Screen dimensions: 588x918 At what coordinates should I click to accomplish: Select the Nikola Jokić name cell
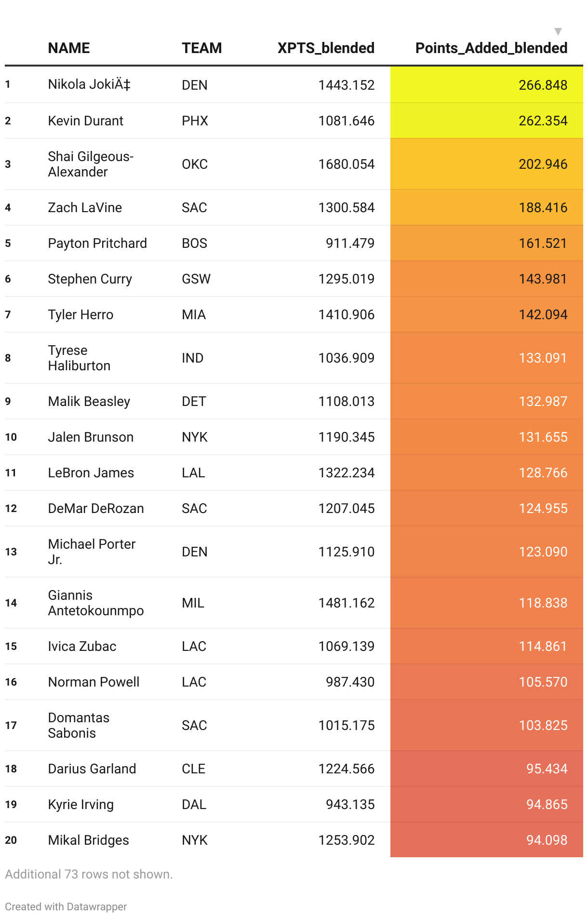click(89, 85)
